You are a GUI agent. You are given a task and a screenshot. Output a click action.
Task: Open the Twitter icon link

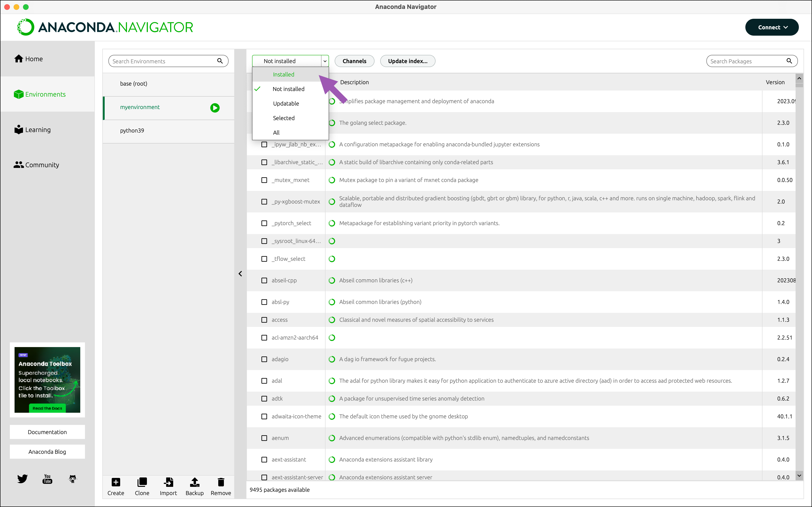click(x=23, y=478)
